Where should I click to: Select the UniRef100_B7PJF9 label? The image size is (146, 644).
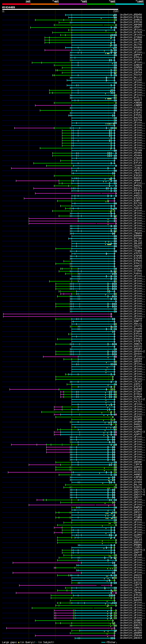(x=131, y=163)
